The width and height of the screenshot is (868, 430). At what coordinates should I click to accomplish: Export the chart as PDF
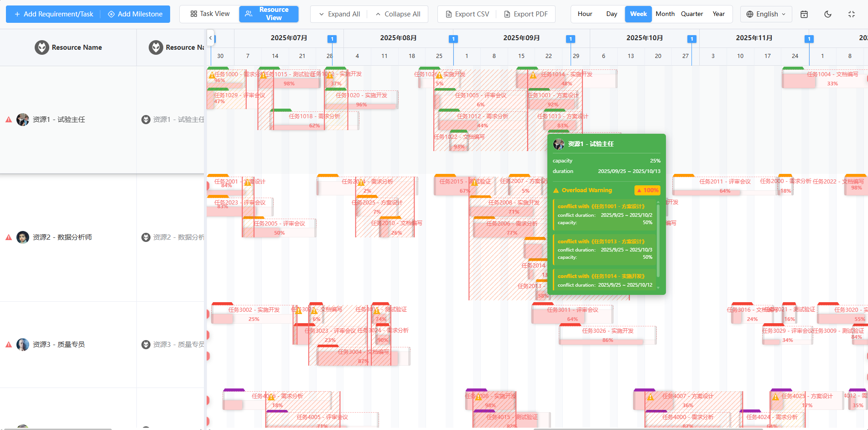tap(526, 14)
